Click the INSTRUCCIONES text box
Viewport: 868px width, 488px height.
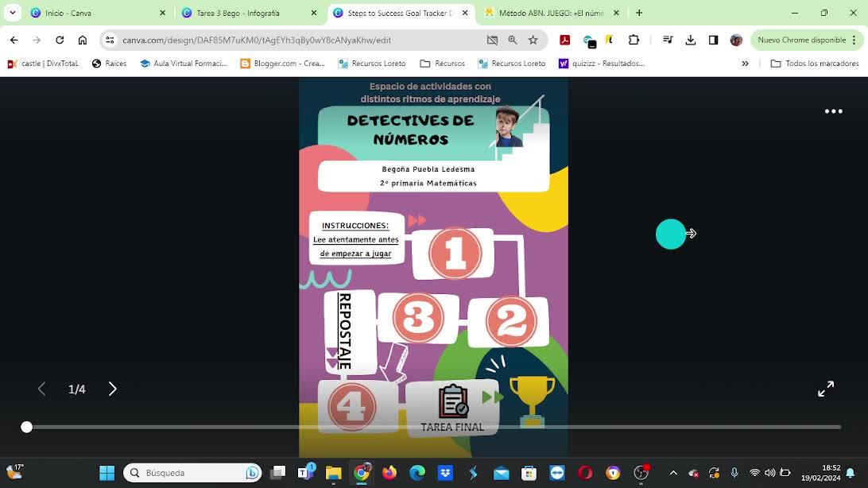(356, 239)
